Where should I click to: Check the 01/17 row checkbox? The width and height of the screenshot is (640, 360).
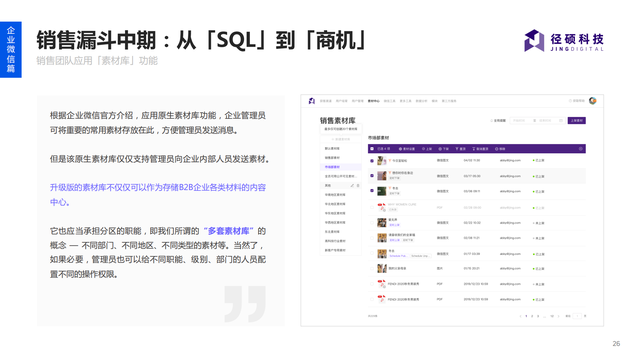[x=372, y=253]
